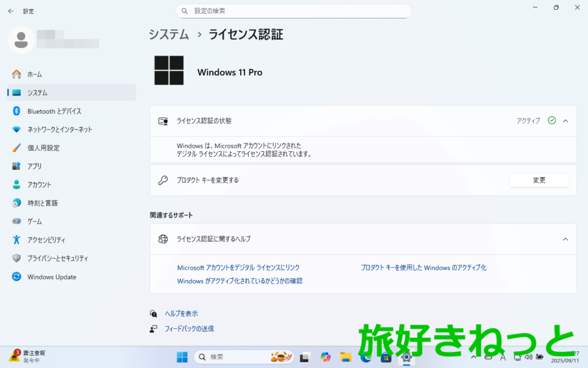Click the paintbrush personalization icon
This screenshot has height=368, width=588.
click(x=17, y=148)
